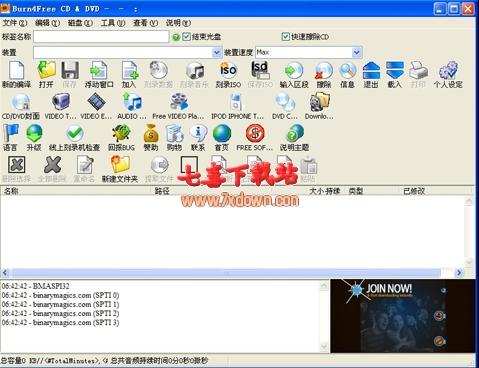Viewport: 479px width, 368px height.
Task: Open the Tools menu in menu bar
Action: pyautogui.click(x=113, y=23)
